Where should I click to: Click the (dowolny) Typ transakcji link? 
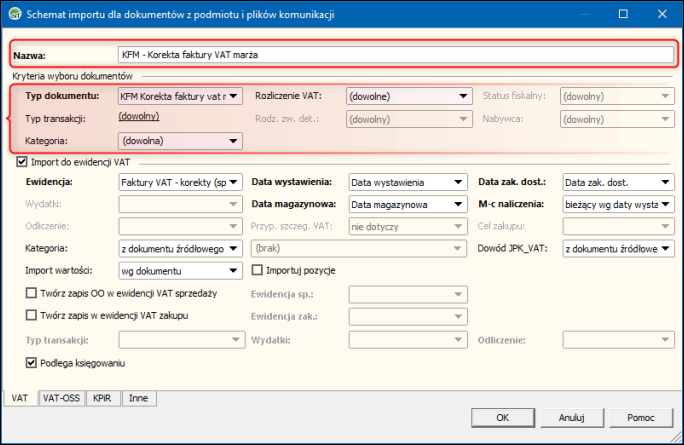139,116
